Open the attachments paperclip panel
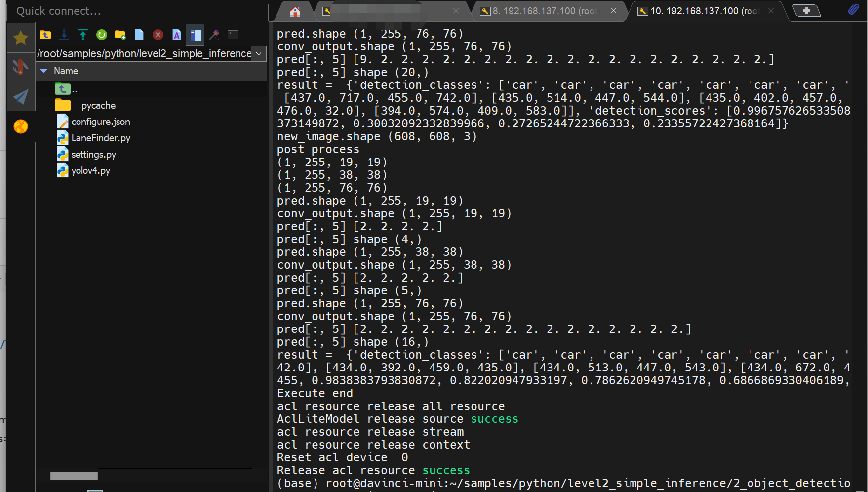868x492 pixels. 854,9
